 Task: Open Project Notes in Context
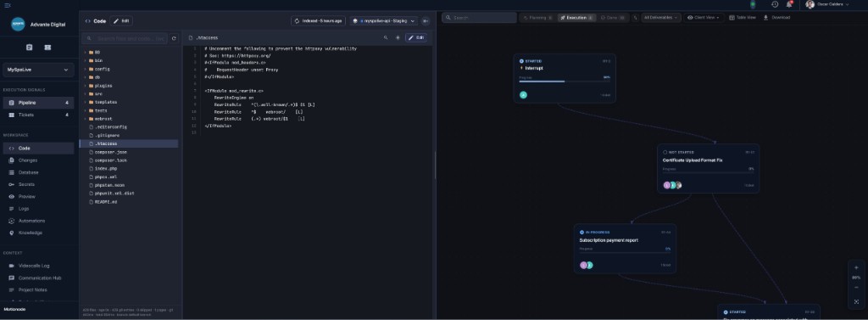pos(38,290)
